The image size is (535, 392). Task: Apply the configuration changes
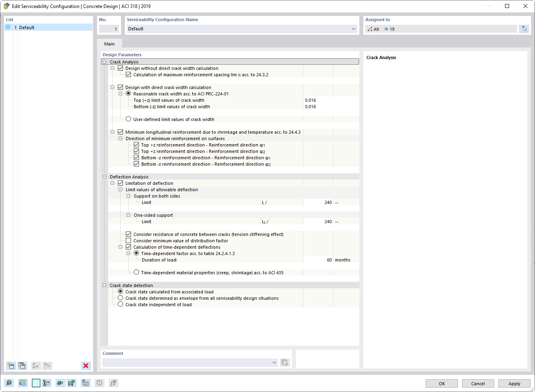(x=514, y=383)
